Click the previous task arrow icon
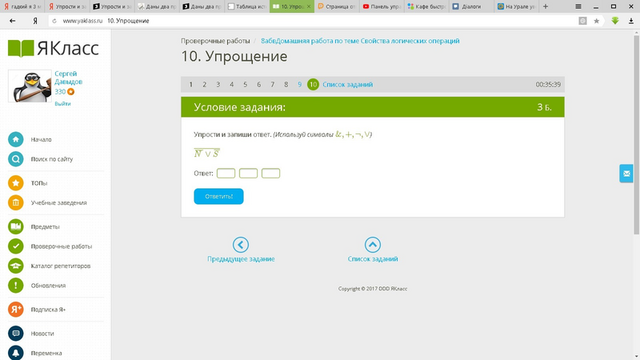This screenshot has height=360, width=640. (x=241, y=245)
